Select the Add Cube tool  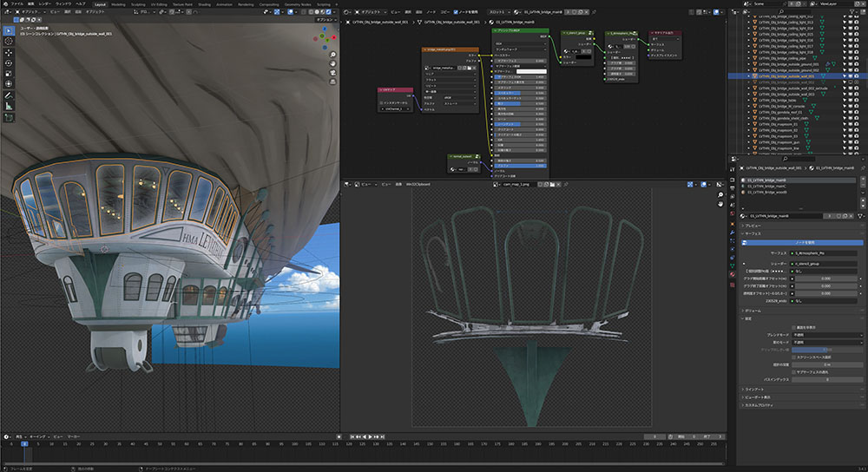pyautogui.click(x=9, y=118)
